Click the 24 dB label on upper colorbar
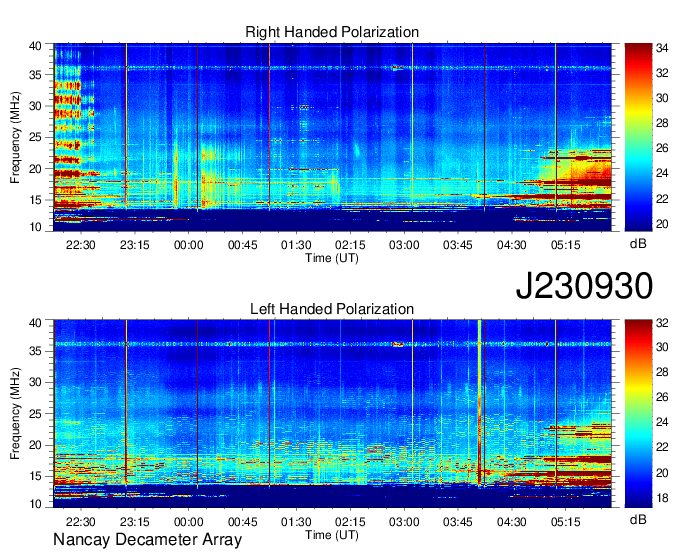This screenshot has height=552, width=680. 662,173
